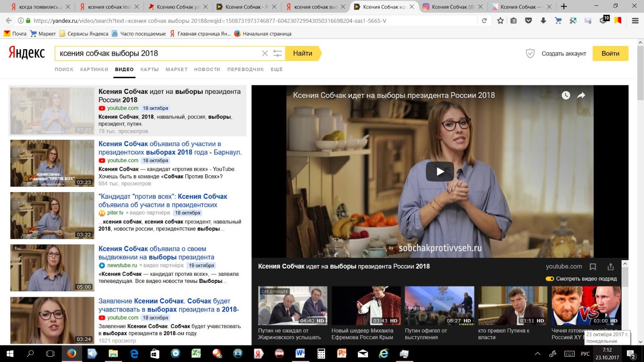Click the bookmark icon next to youtube.com
Image resolution: width=644 pixels, height=362 pixels.
[x=593, y=266]
